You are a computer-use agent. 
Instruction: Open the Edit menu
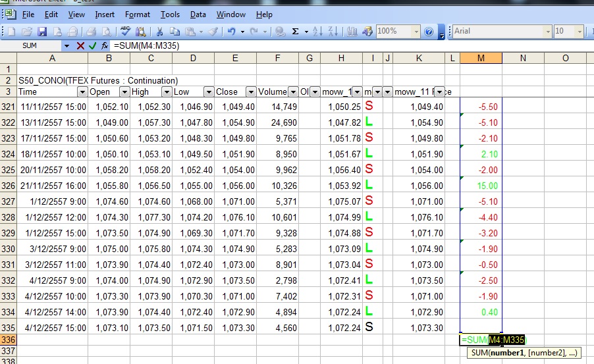tap(51, 14)
